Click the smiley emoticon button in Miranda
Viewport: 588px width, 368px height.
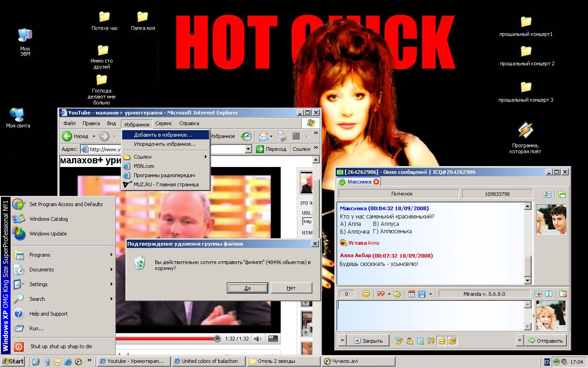point(366,294)
